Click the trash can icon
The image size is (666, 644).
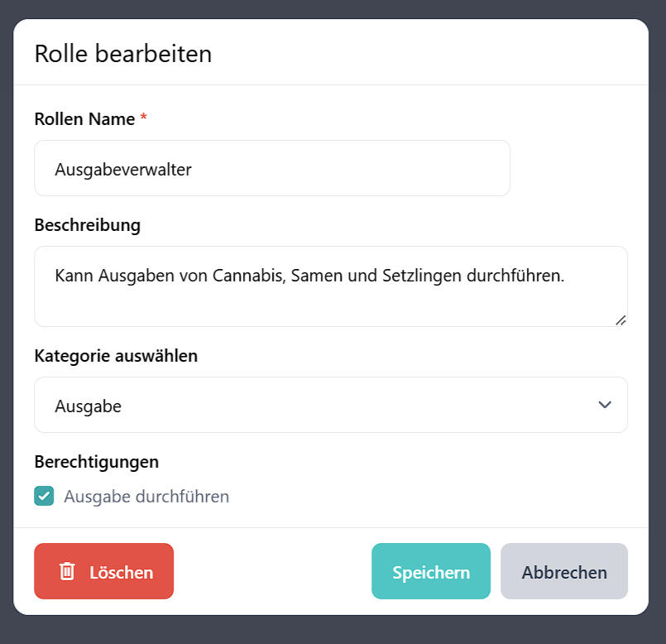coord(67,571)
